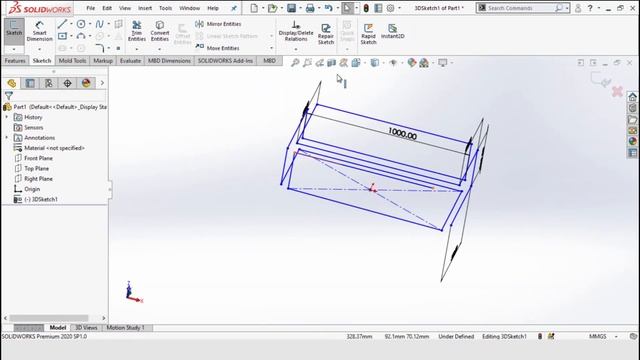
Task: Select the Corner Rectangle tool
Action: (x=62, y=36)
